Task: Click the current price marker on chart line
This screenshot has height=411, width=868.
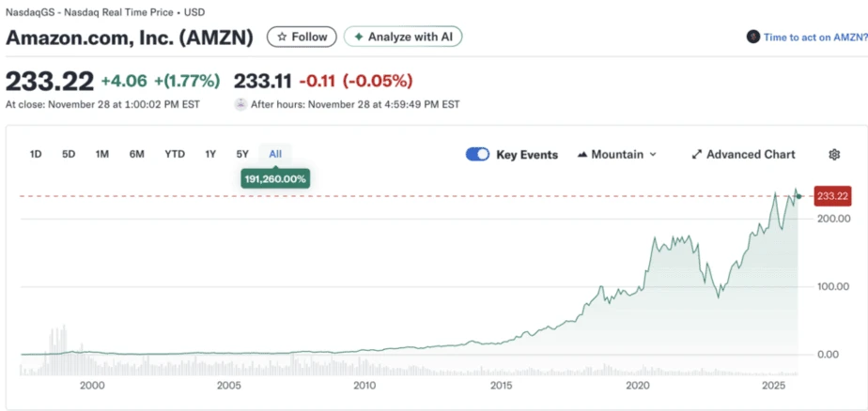Action: click(798, 195)
